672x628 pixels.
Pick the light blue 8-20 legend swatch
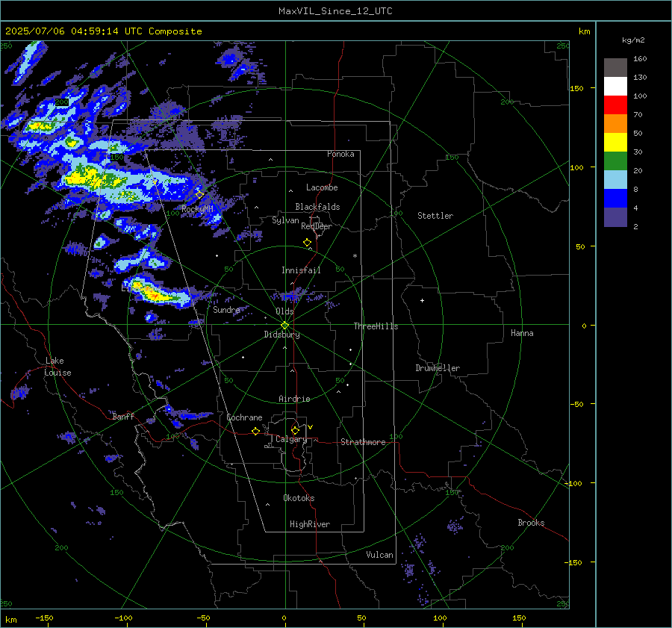pos(615,180)
